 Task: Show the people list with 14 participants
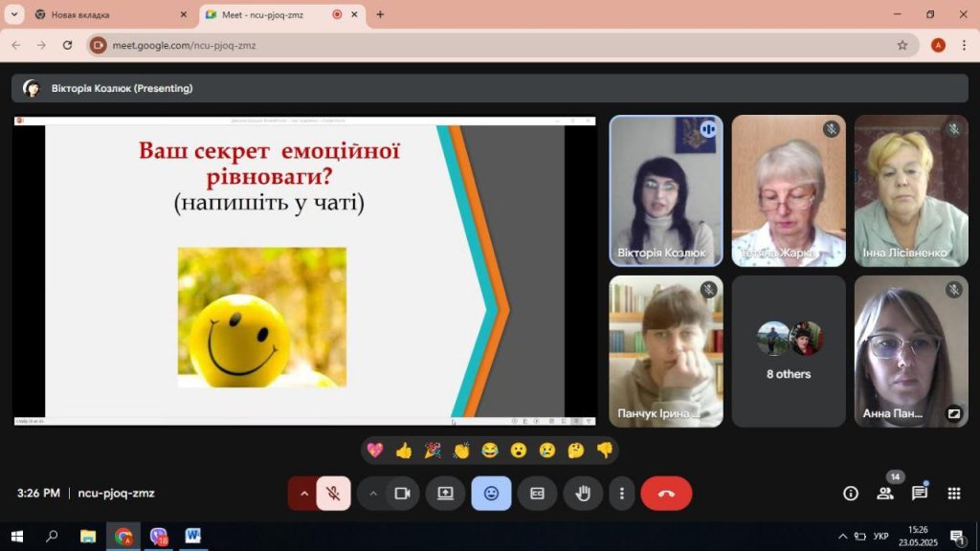click(885, 494)
